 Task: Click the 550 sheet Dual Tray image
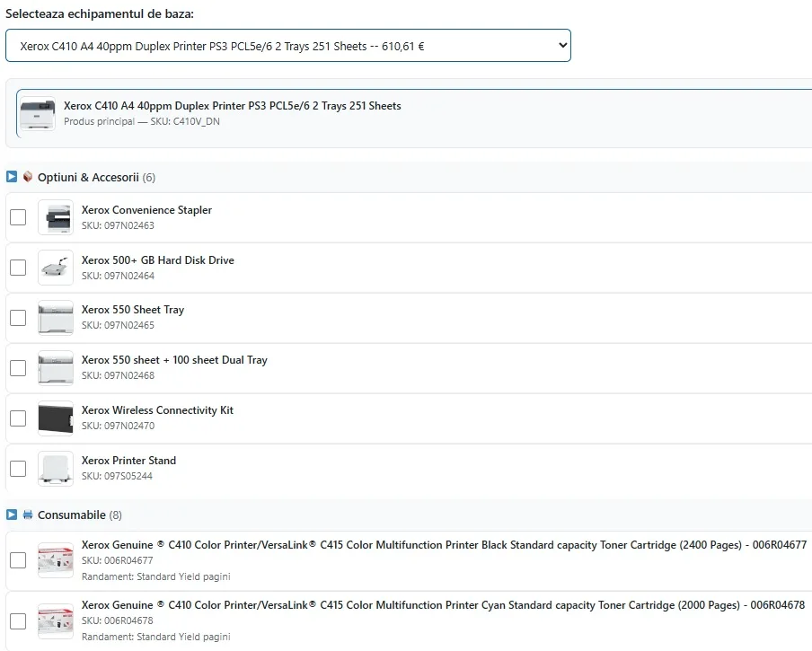tap(56, 368)
